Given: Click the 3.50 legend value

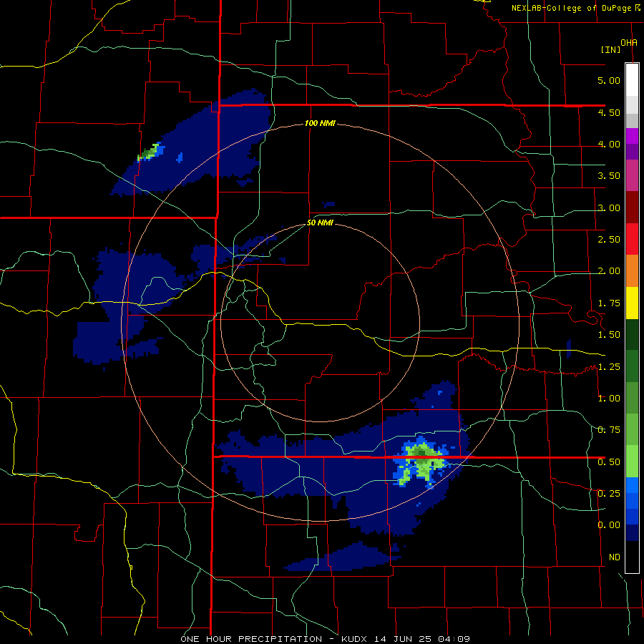Looking at the screenshot, I should point(609,176).
